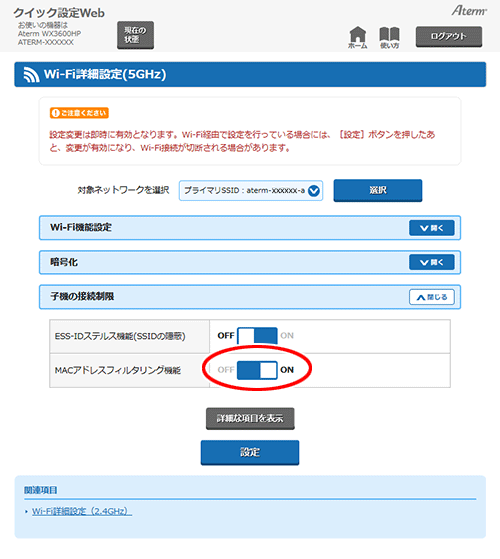Click the blue 設定 button
The image size is (500, 559).
250,452
